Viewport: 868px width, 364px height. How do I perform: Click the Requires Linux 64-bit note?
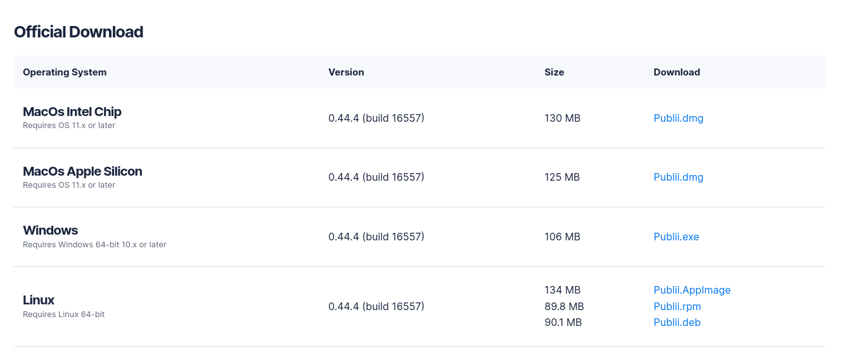tap(63, 315)
